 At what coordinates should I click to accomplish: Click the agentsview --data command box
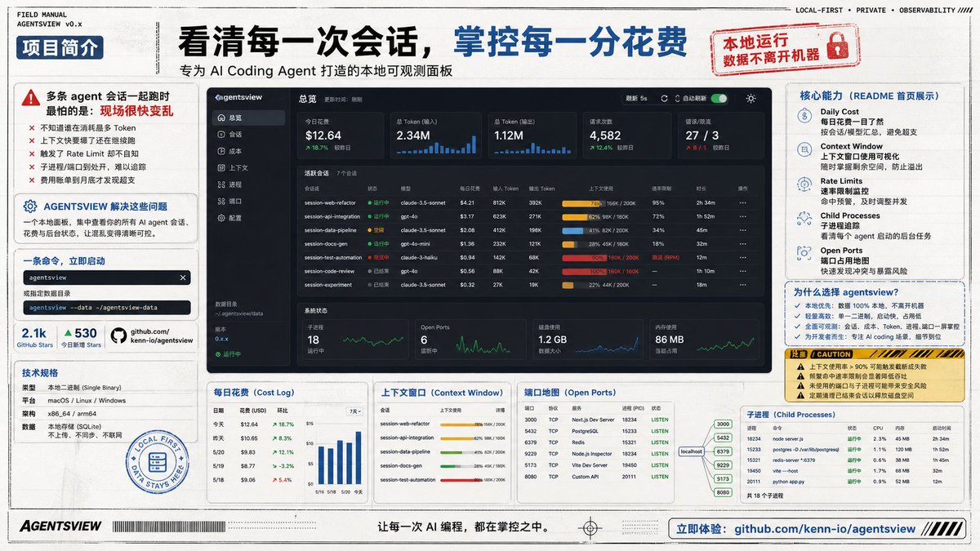106,308
